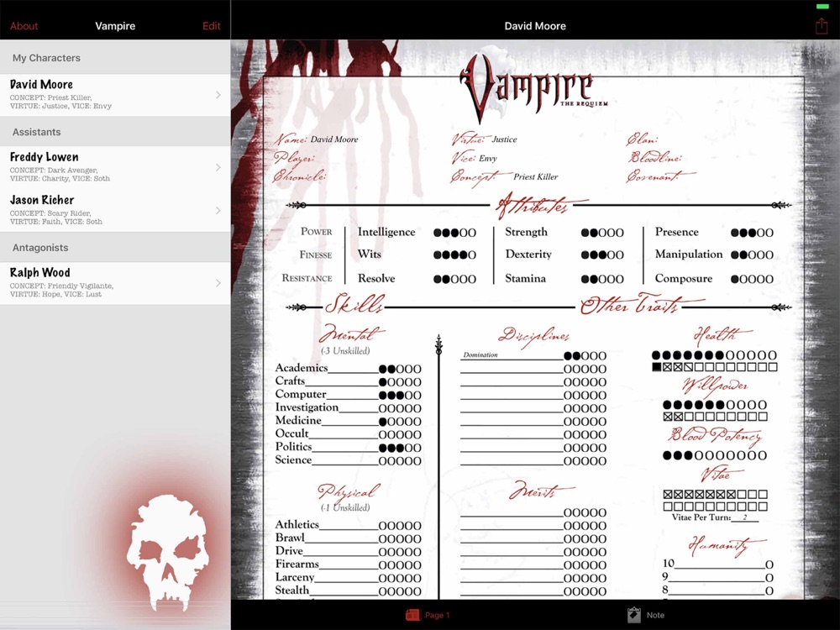The image size is (840, 630).
Task: Select the Humanity 10 circle
Action: pyautogui.click(x=769, y=564)
